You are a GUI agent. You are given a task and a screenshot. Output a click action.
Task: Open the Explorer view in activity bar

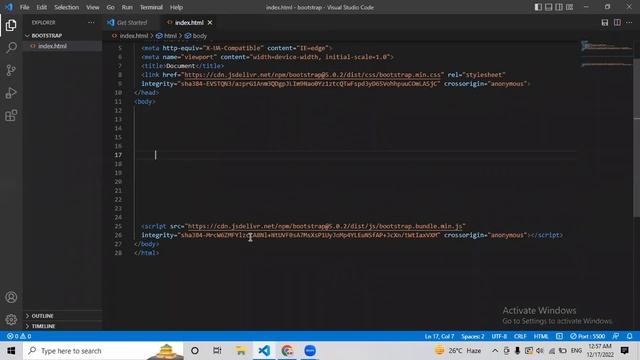coord(11,25)
